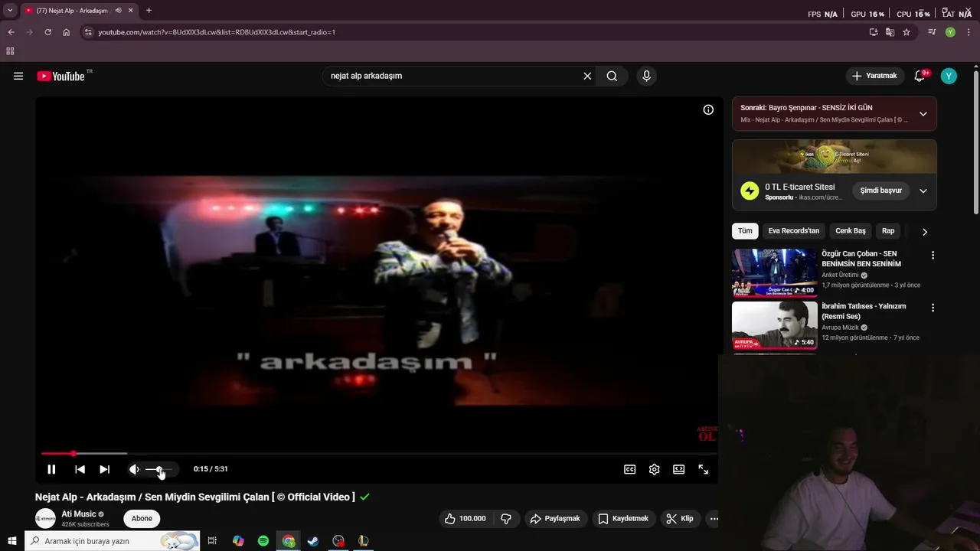Screen dimensions: 980x551
Task: Clear the search box with the X icon
Action: pyautogui.click(x=587, y=76)
